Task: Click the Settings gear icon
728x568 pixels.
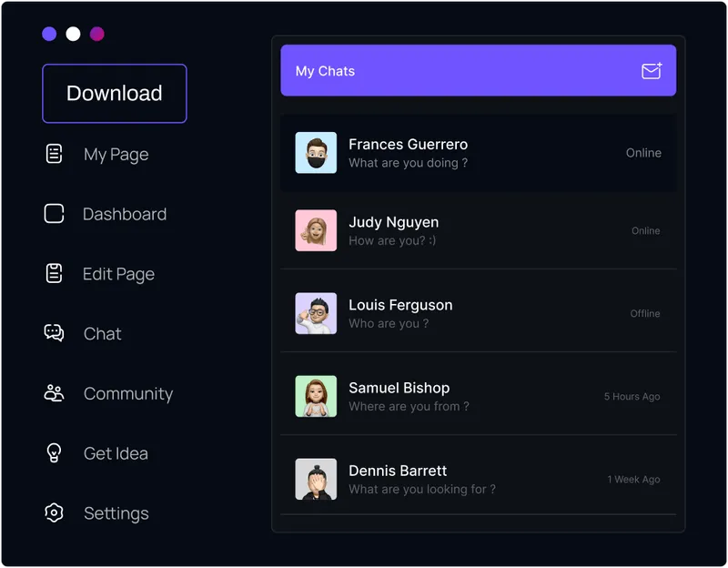Action: (55, 513)
